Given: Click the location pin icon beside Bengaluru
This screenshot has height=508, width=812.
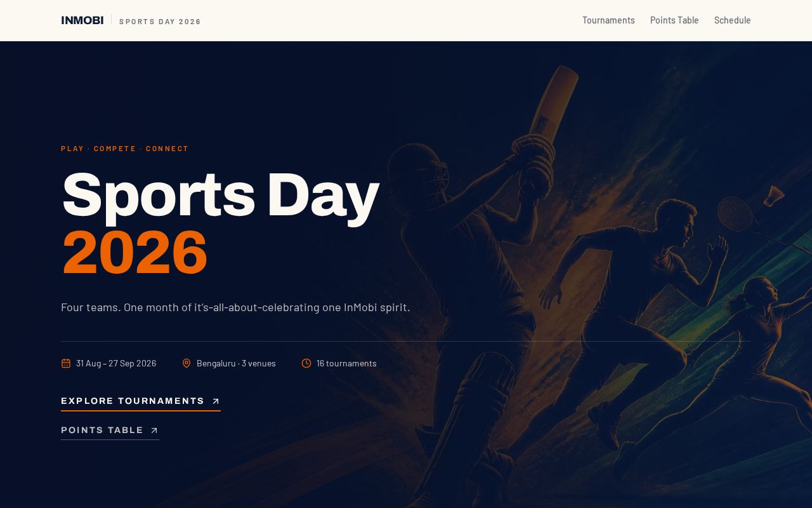Looking at the screenshot, I should [x=187, y=363].
